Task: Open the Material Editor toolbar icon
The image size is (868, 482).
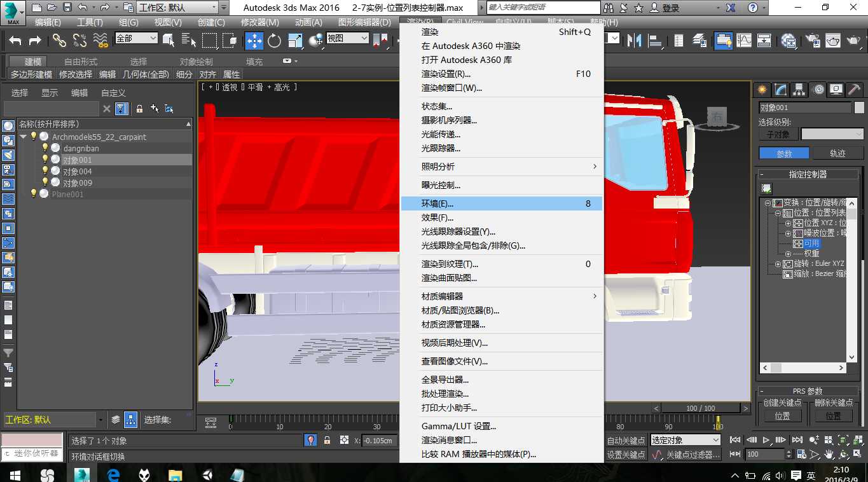Action: pyautogui.click(x=789, y=41)
